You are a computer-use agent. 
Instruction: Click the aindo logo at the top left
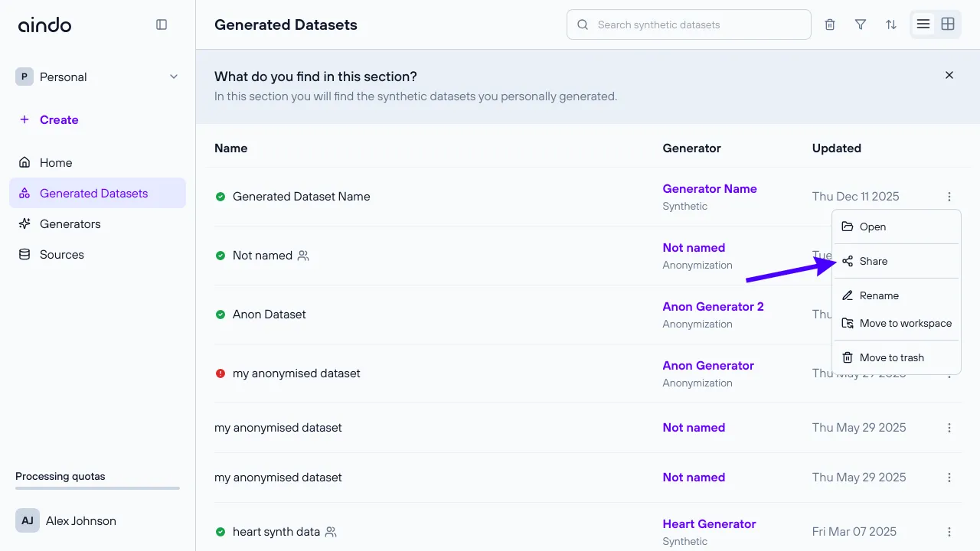(x=44, y=24)
